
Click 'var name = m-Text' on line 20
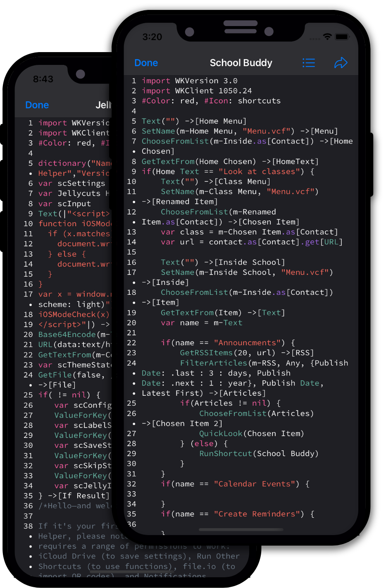(202, 323)
